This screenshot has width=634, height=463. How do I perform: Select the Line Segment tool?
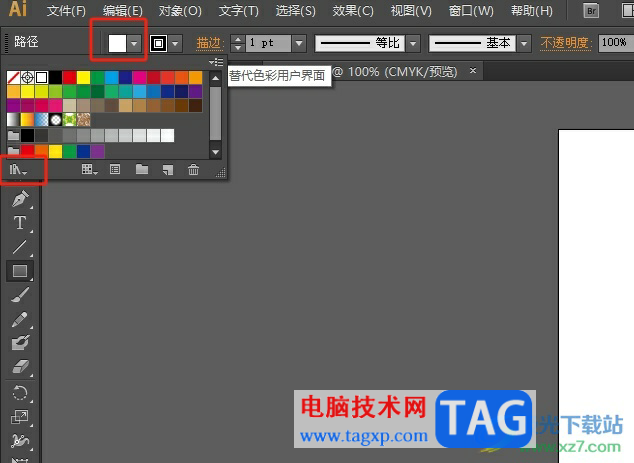click(x=19, y=247)
